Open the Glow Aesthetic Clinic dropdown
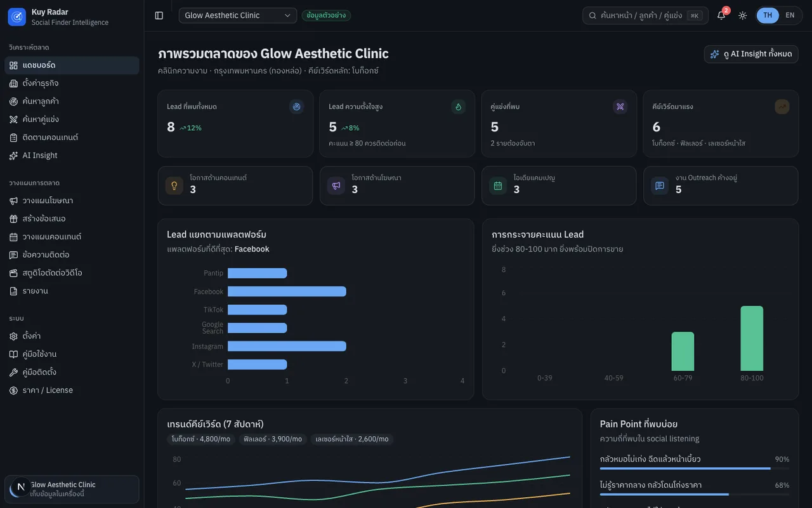Screen dimensions: 812x508 coord(238,15)
